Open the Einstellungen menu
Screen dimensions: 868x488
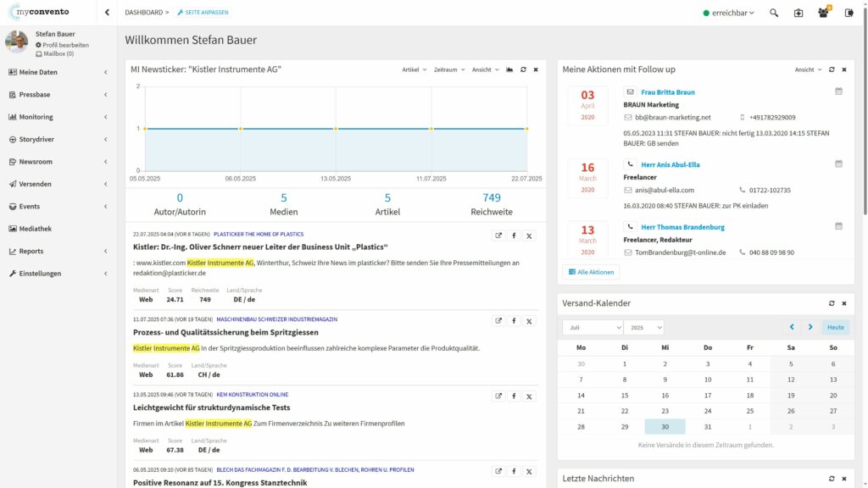point(58,274)
